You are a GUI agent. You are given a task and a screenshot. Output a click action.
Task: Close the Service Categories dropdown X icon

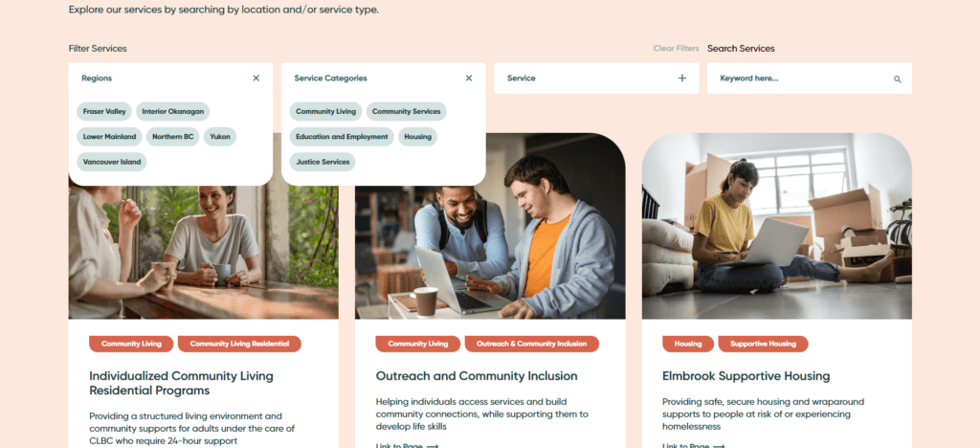469,78
